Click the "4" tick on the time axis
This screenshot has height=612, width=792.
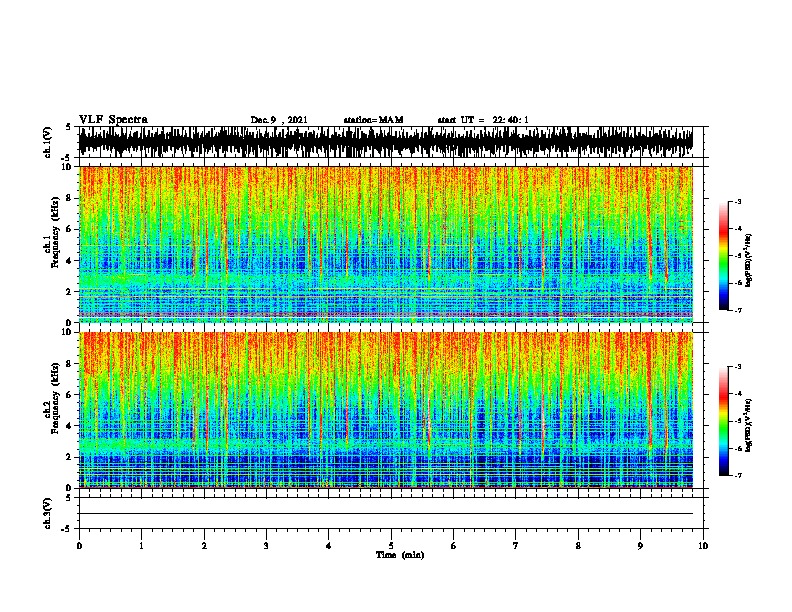coord(328,546)
